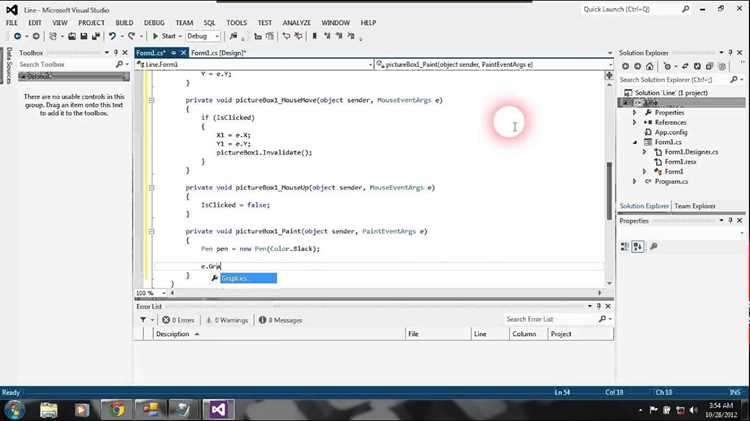Click the vertical scrollbar of the code editor

(609, 190)
